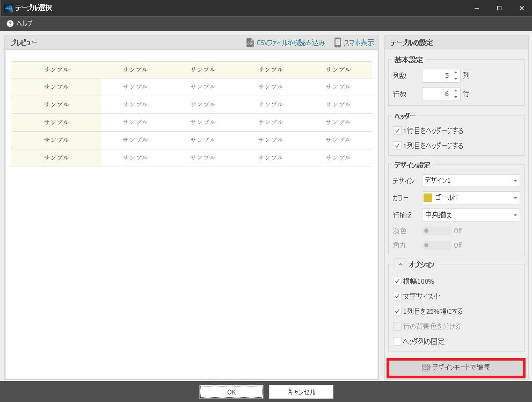Check 行の背景色を分ける
Screen dimensions: 532x402
click(x=397, y=326)
